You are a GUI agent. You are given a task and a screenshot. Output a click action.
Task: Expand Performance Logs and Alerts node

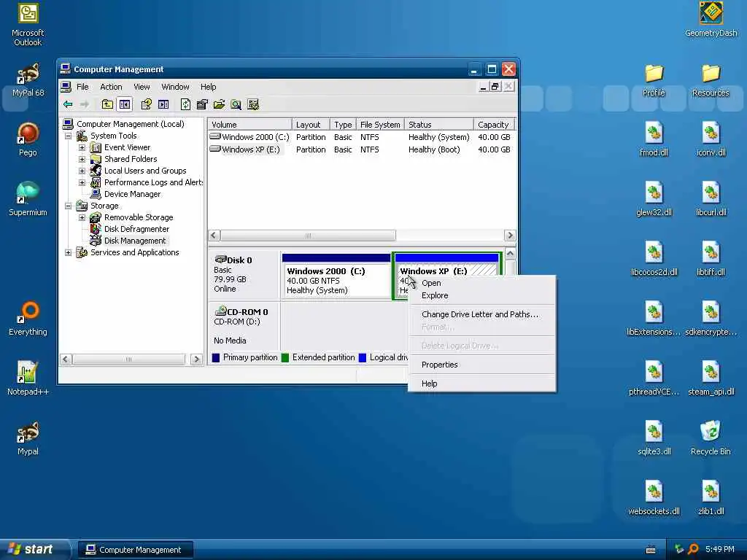click(x=82, y=182)
